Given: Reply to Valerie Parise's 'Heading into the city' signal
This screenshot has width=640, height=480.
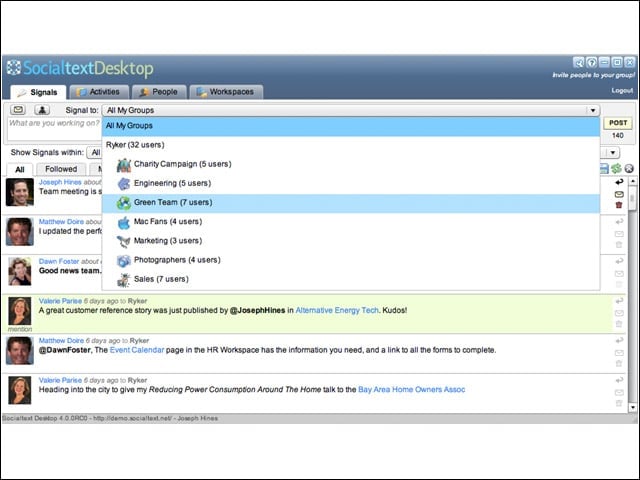Looking at the screenshot, I should click(x=619, y=380).
